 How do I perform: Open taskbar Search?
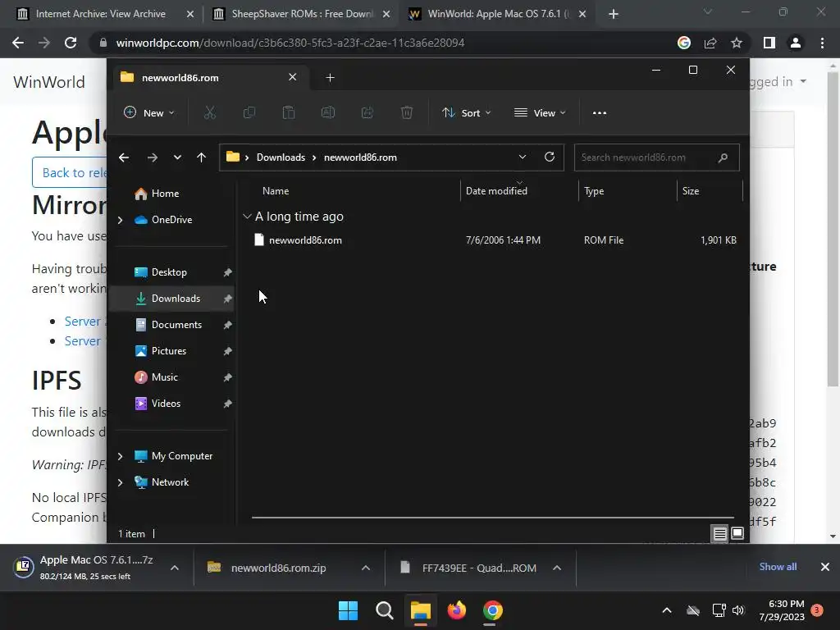384,610
